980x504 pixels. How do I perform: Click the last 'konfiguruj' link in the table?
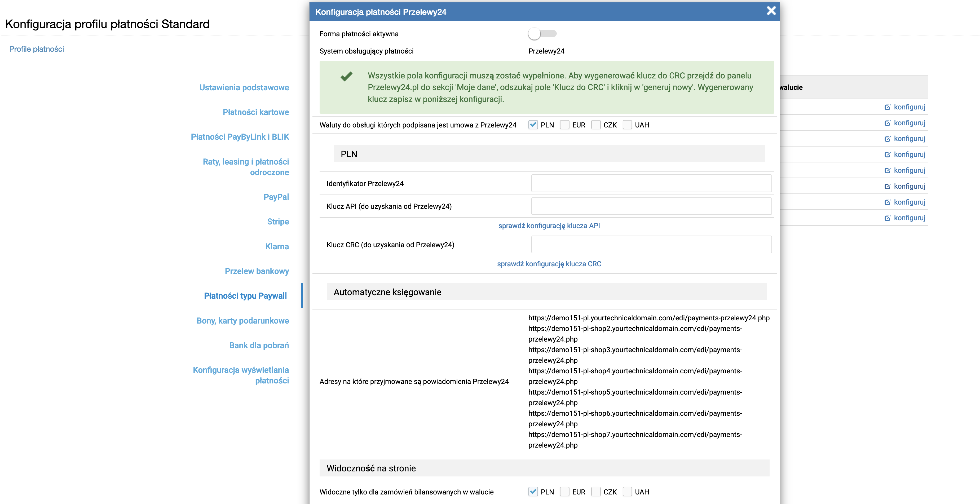click(905, 218)
